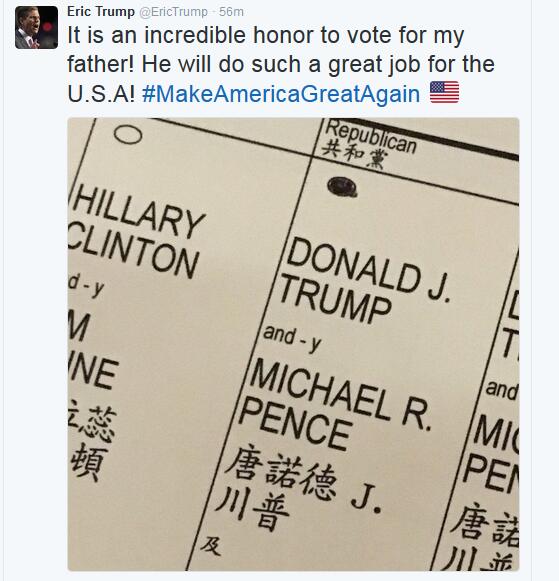559x581 pixels.
Task: Click the HILLARY CLINTON name on ballot
Action: [136, 233]
